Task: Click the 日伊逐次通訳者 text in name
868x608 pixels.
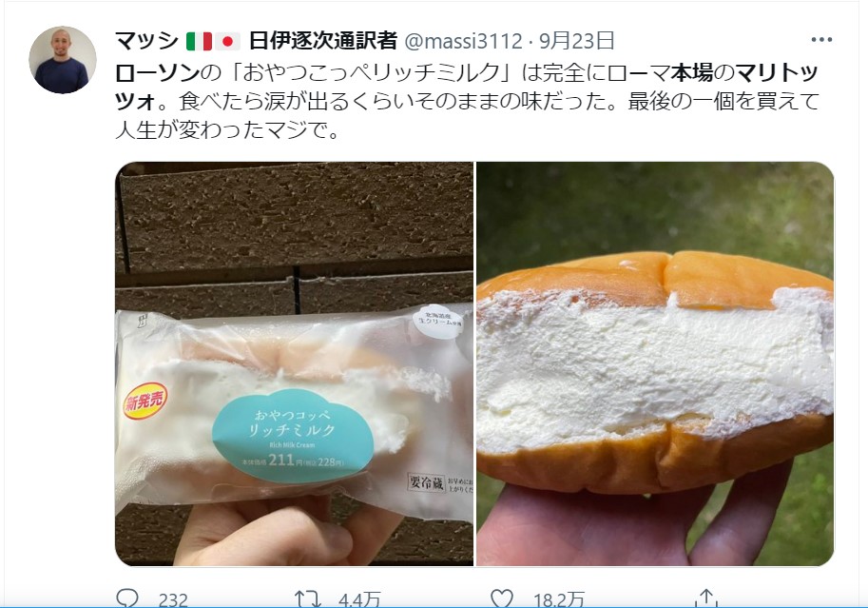Action: pyautogui.click(x=322, y=41)
